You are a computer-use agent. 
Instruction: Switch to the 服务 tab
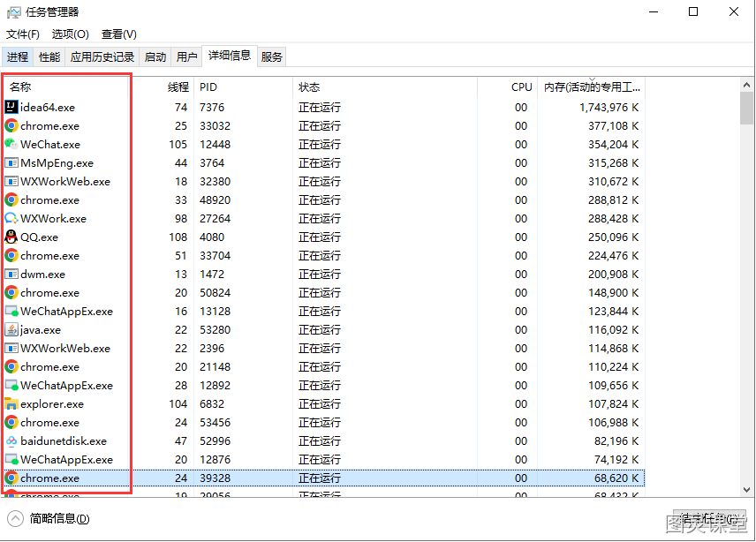(x=271, y=56)
